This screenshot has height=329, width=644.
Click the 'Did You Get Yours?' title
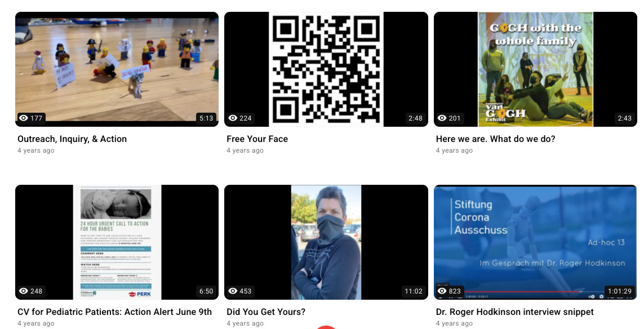point(266,312)
